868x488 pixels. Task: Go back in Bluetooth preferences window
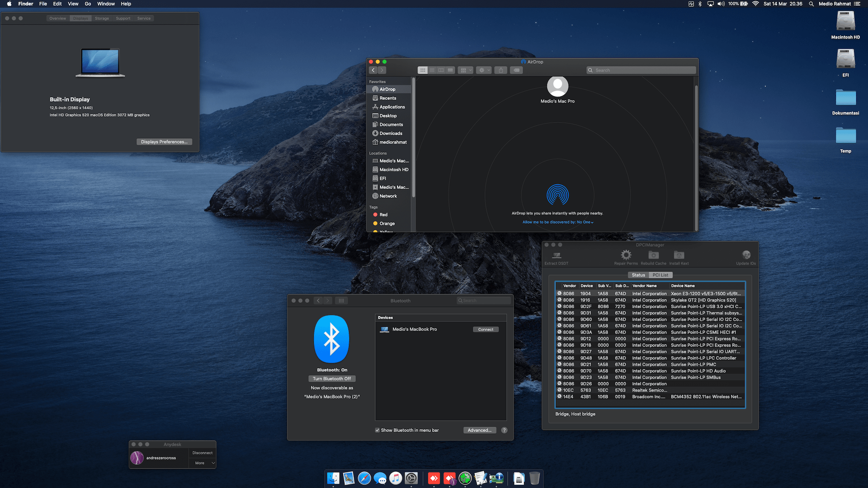pyautogui.click(x=318, y=300)
